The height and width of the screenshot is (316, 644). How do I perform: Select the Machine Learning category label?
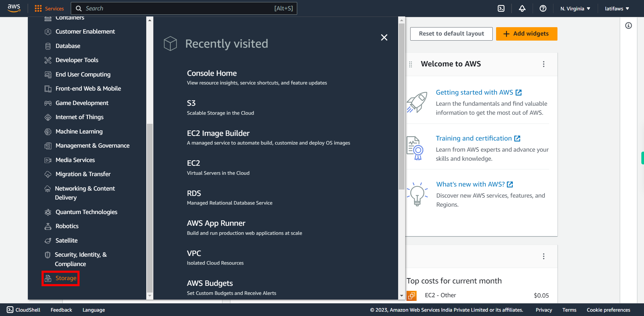tap(79, 131)
